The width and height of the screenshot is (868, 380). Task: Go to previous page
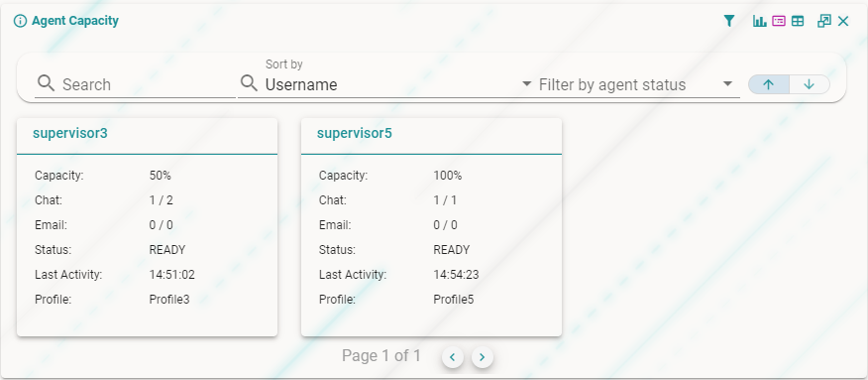(x=452, y=357)
